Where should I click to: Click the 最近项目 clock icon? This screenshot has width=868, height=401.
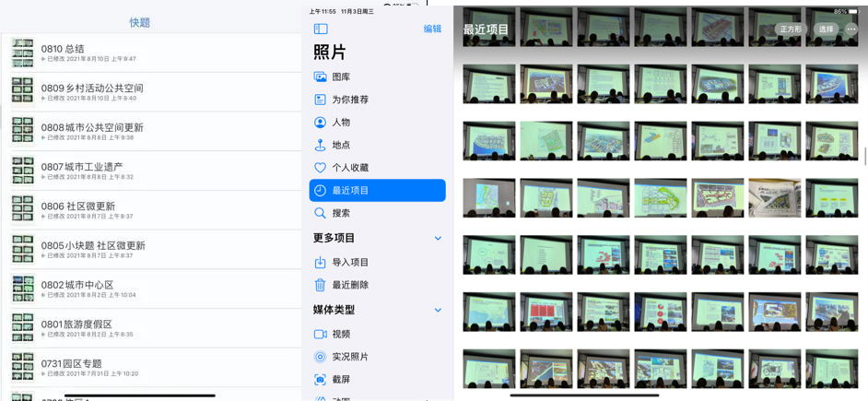click(x=320, y=191)
